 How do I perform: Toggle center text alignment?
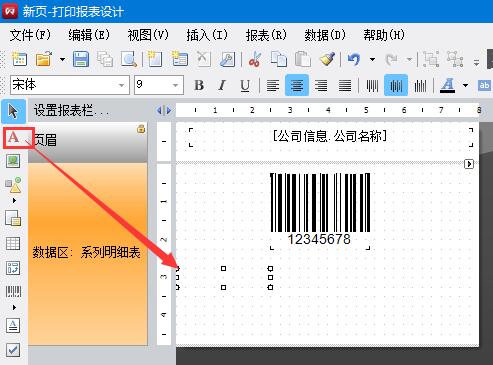(x=297, y=85)
